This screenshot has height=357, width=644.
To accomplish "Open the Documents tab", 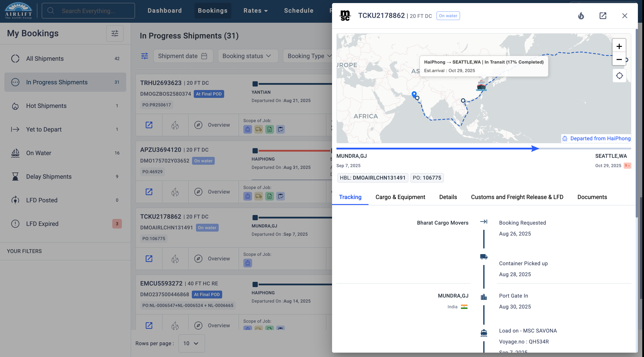I will tap(592, 197).
